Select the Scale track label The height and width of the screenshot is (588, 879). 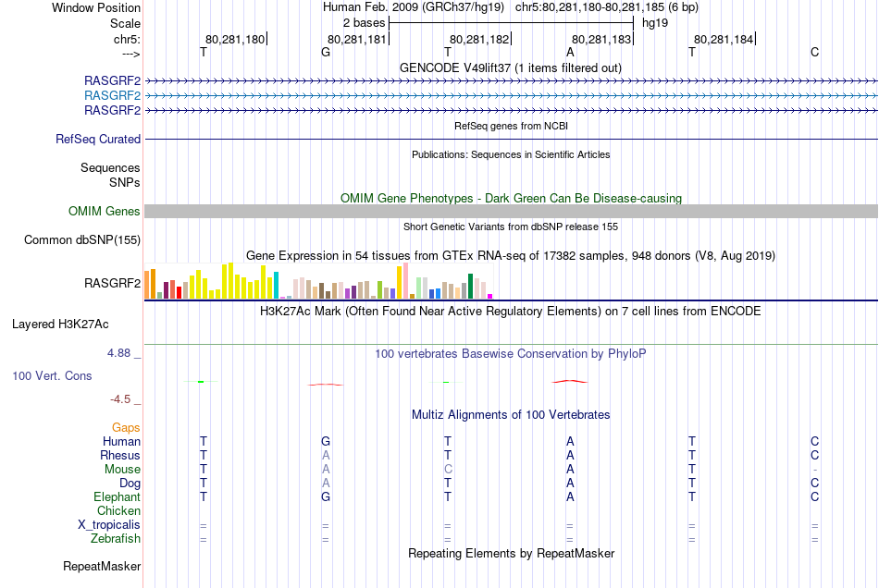click(125, 23)
